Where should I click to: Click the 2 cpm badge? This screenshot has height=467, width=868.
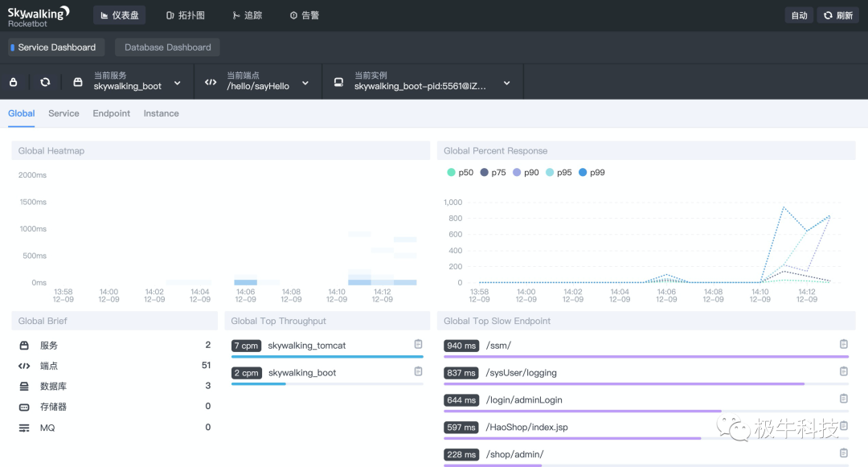point(247,372)
